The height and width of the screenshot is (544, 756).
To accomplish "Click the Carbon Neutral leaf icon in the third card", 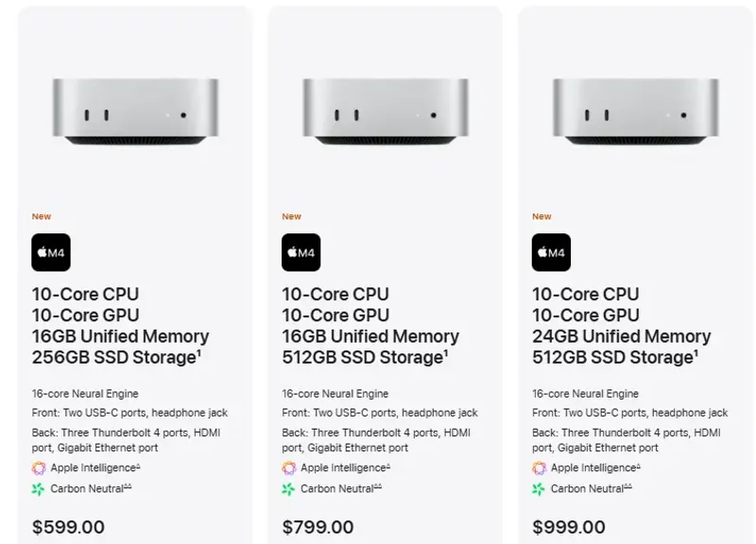I will (x=539, y=489).
